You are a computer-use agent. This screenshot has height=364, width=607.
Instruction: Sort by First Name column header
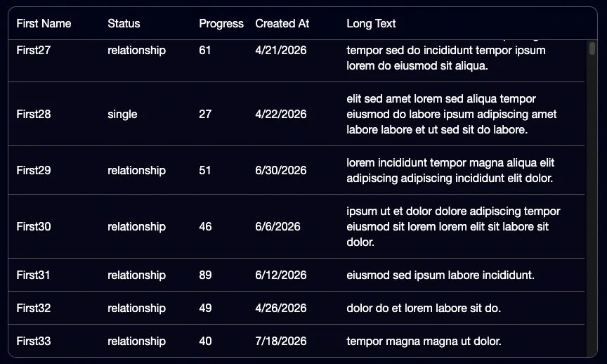[44, 24]
